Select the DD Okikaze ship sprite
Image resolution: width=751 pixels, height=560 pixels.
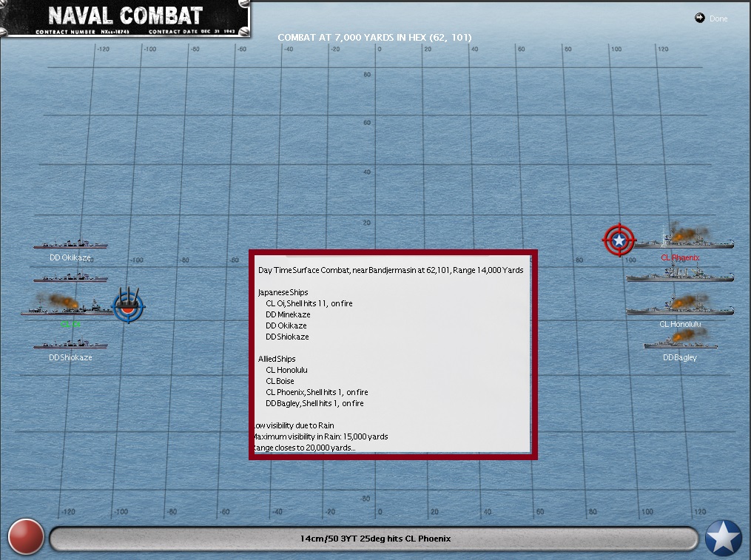(70, 243)
